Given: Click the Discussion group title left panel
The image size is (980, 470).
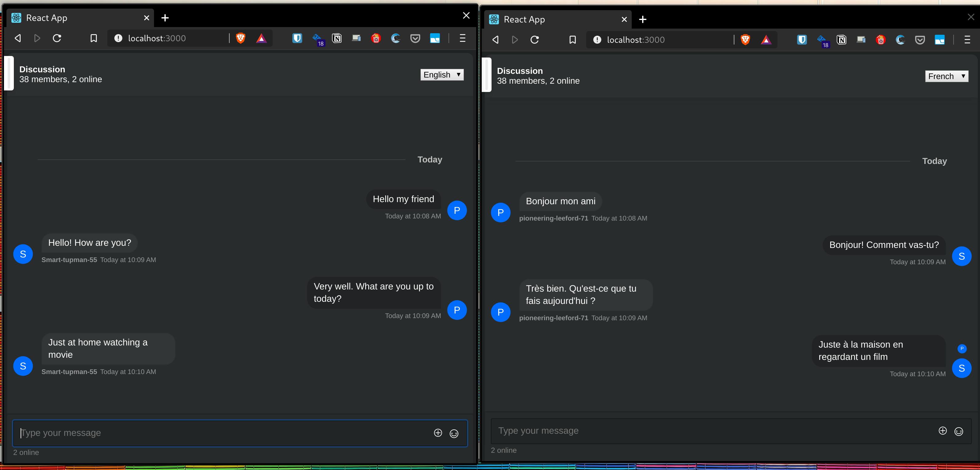Looking at the screenshot, I should point(42,70).
